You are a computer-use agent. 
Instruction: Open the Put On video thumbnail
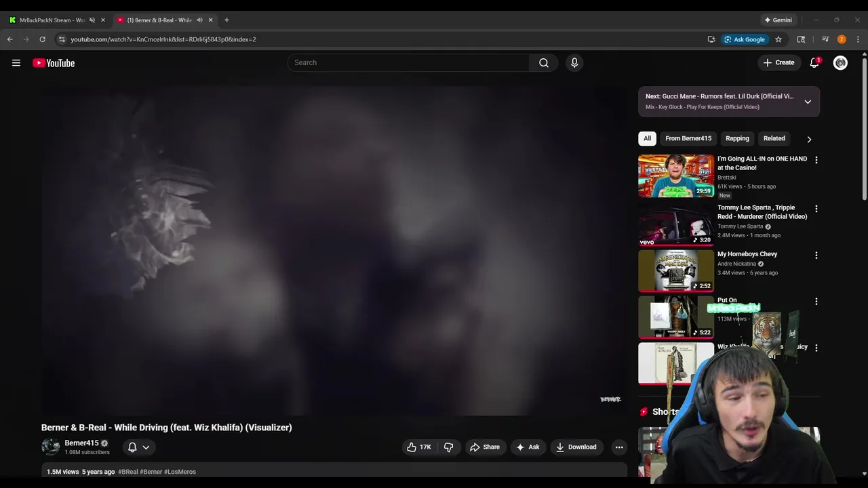676,317
